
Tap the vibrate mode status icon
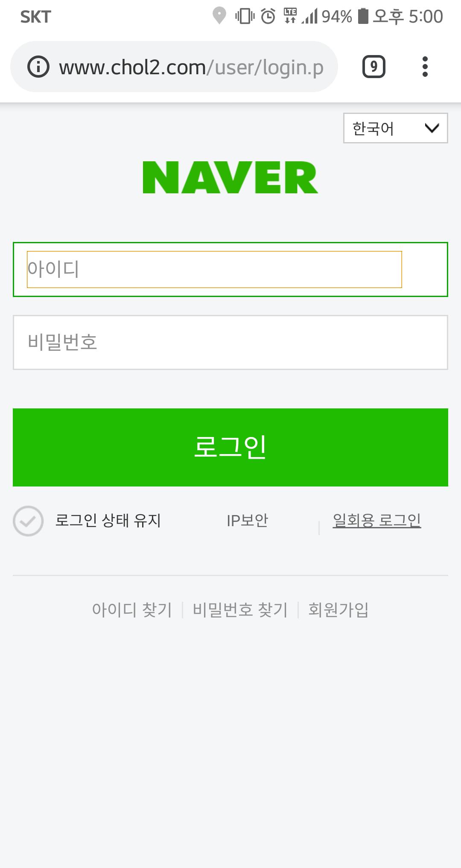pyautogui.click(x=245, y=16)
